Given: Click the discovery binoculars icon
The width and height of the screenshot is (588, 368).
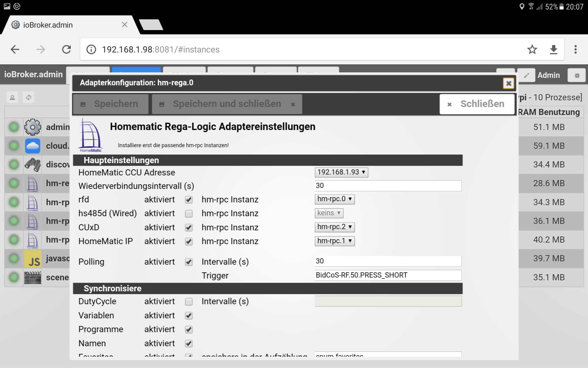Looking at the screenshot, I should click(x=32, y=165).
